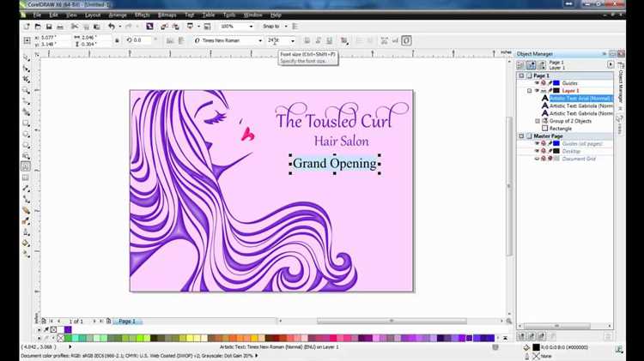Screen dimensions: 644x361
Task: Select the Pick tool in the toolbox
Action: click(26, 57)
